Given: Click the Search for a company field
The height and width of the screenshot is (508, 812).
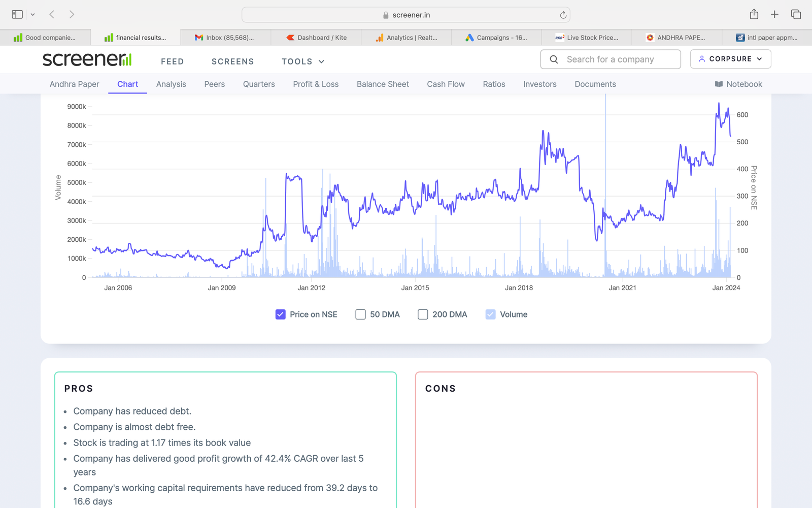Looking at the screenshot, I should tap(611, 59).
